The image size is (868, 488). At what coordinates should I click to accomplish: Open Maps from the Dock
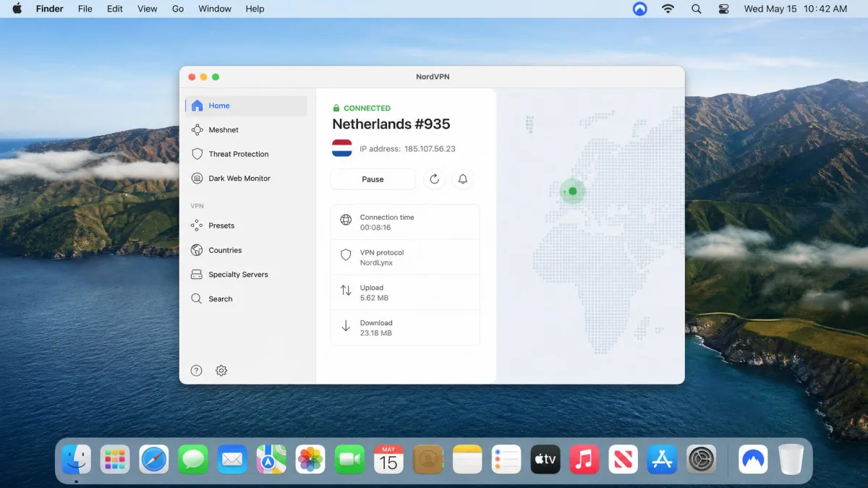pos(271,459)
